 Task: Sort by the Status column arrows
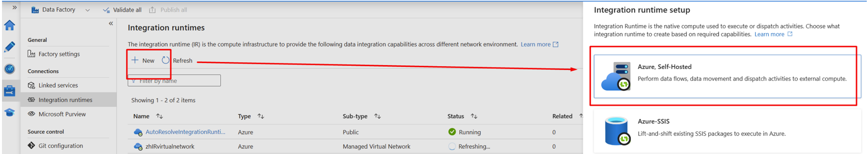pos(474,116)
